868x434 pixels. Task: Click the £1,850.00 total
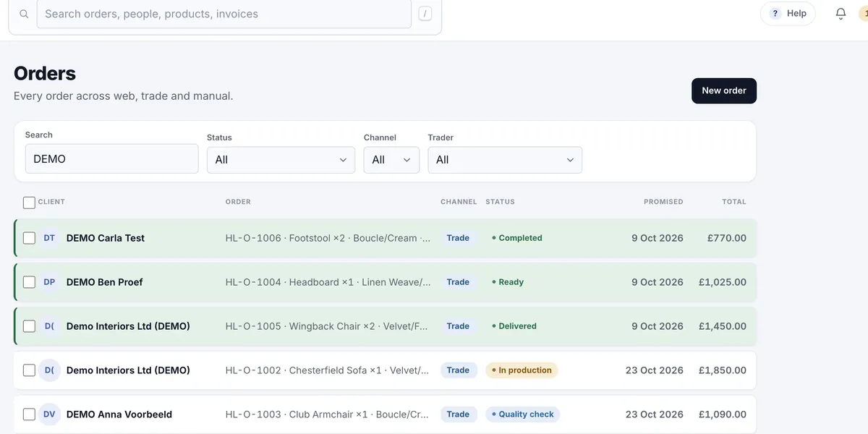point(723,370)
